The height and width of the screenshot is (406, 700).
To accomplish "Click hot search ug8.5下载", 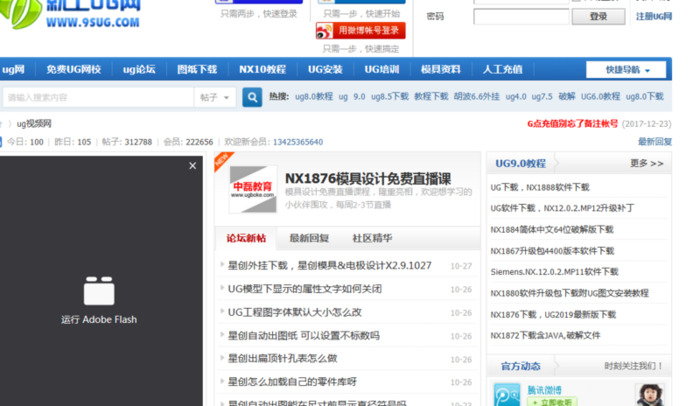I will (x=390, y=96).
